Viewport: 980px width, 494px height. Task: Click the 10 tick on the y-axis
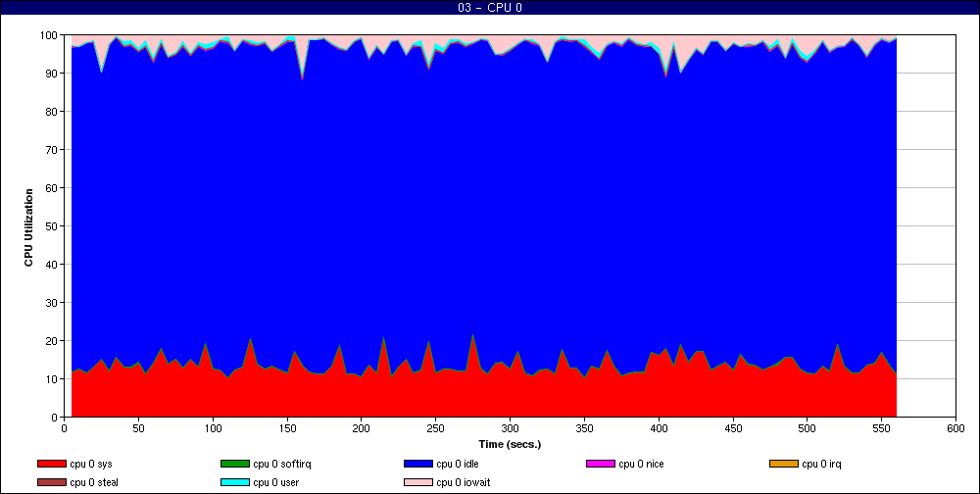(x=53, y=379)
